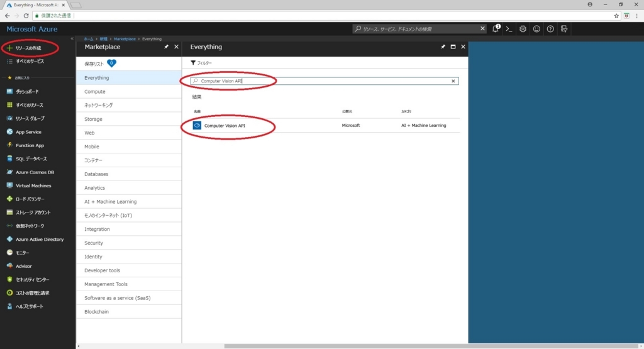
Task: Open the notifications bell icon
Action: click(496, 29)
